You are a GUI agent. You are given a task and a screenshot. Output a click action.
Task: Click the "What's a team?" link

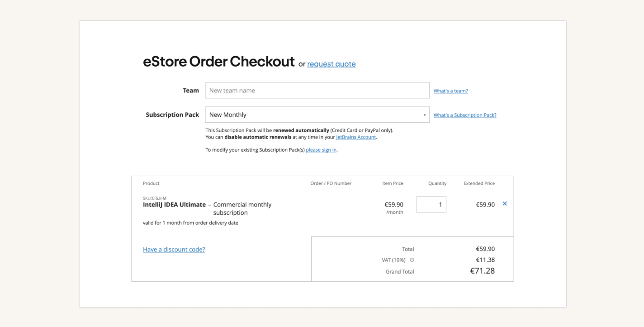[x=450, y=91]
